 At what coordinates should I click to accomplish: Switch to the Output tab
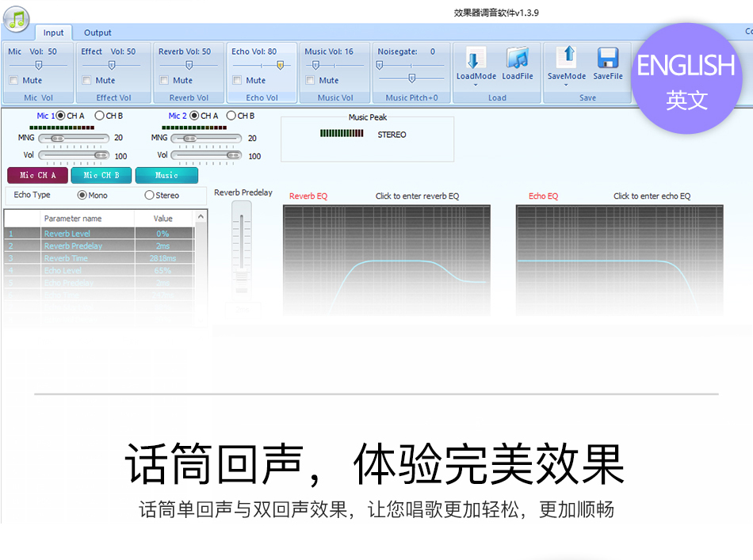97,32
